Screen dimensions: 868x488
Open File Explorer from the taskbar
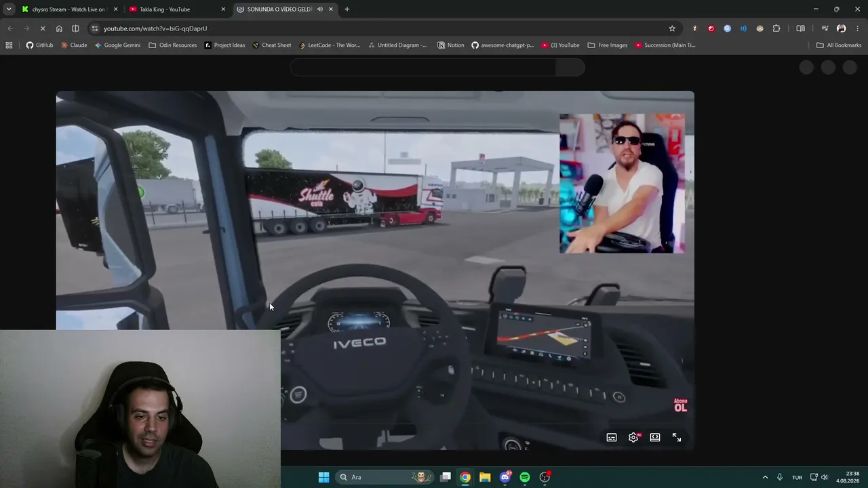point(485,477)
